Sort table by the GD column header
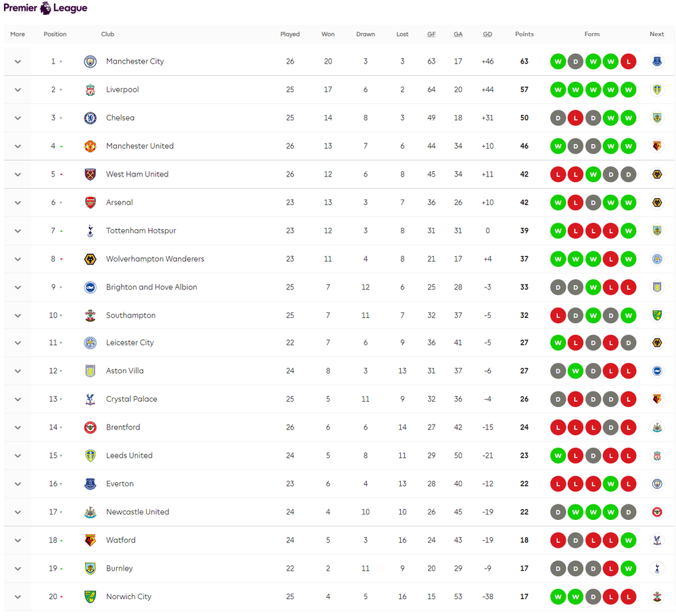Image resolution: width=676 pixels, height=616 pixels. click(487, 34)
